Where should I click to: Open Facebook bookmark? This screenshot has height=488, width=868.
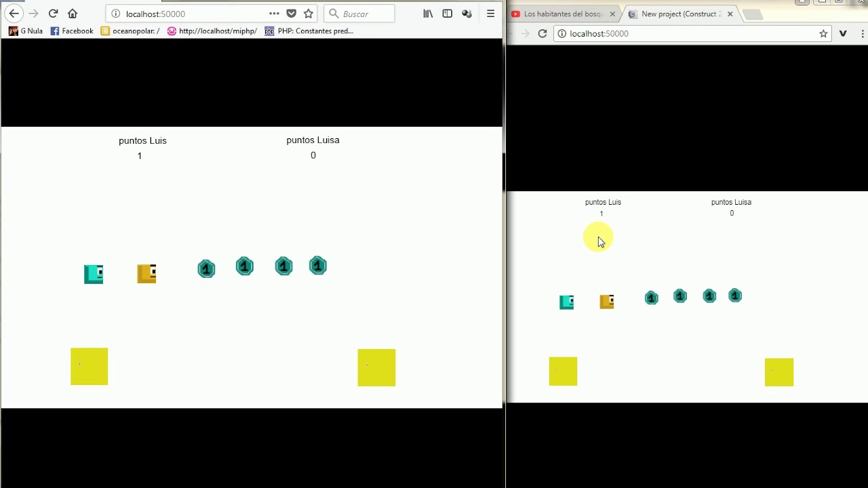[x=72, y=30]
